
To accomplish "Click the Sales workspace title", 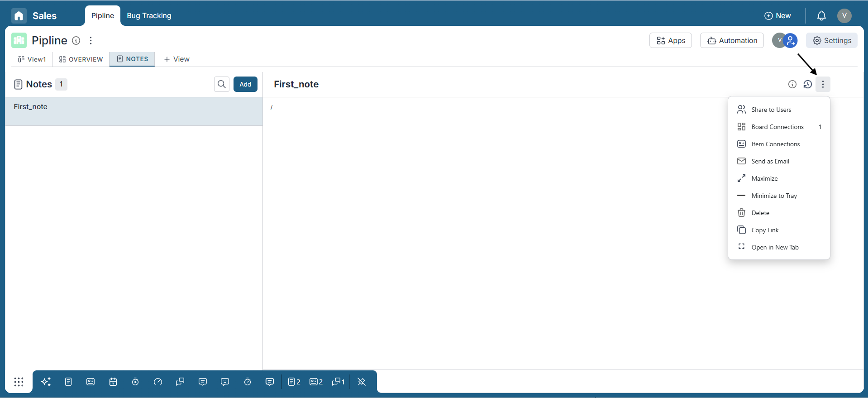I will [44, 16].
